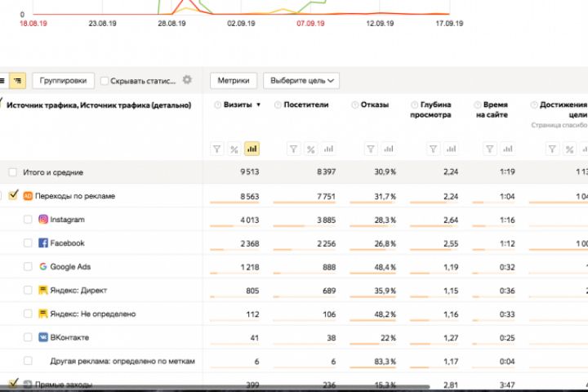Screen dimensions: 588x392
Task: Click the Группировки button
Action: tap(63, 81)
